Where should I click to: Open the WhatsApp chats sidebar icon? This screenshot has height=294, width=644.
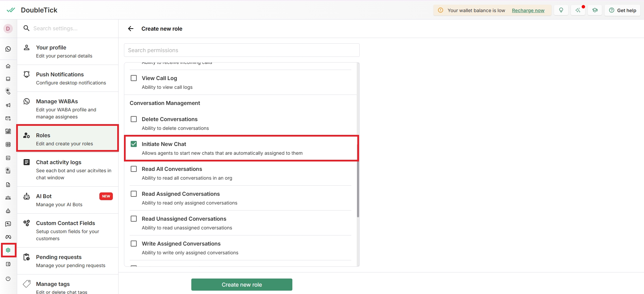[x=8, y=49]
